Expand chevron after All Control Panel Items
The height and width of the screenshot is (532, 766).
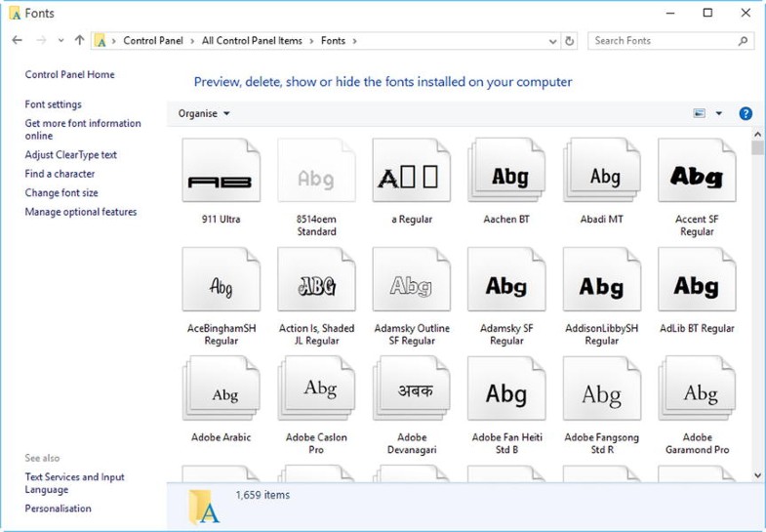click(x=311, y=41)
